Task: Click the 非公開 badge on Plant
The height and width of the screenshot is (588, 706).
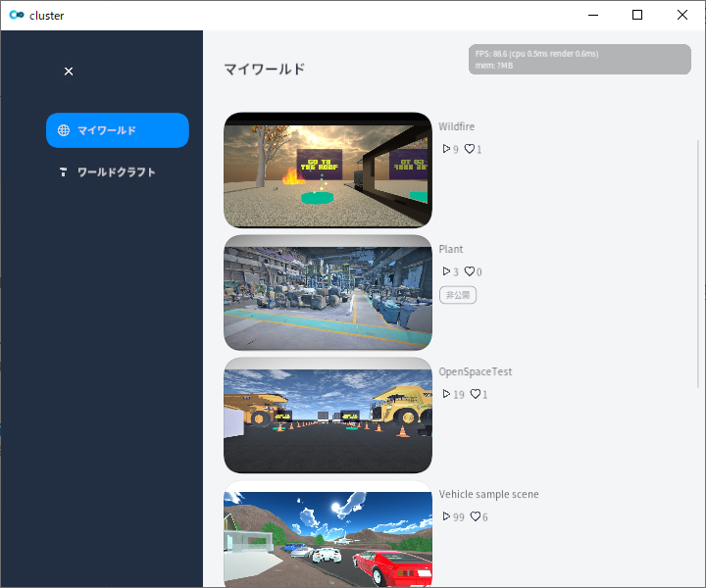Action: coord(458,295)
